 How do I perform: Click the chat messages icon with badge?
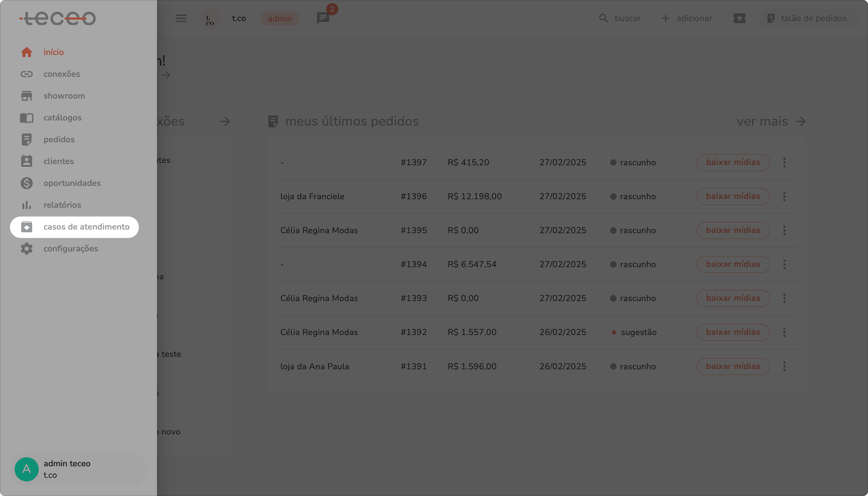click(323, 18)
